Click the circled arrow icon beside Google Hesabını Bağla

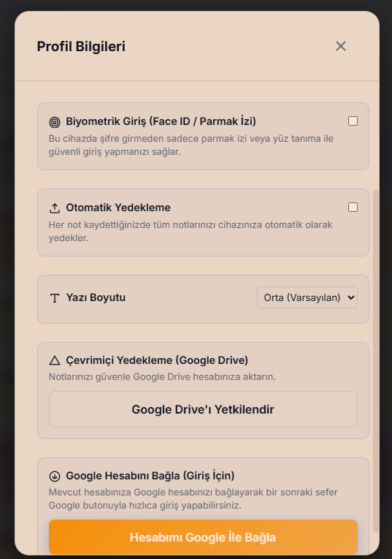point(55,476)
